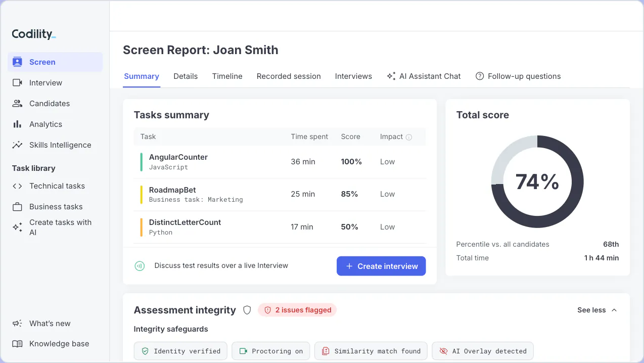
Task: Click the 1 h 44 min total time
Action: pos(602,258)
